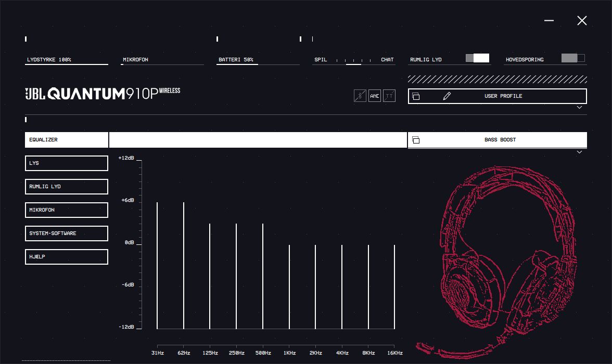
Task: Toggle the Rumlig Lyd switch
Action: coord(477,58)
